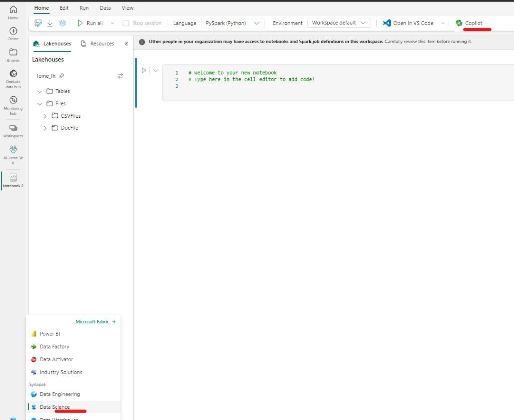Click the Stop session square icon
This screenshot has width=514, height=420.
coord(126,23)
